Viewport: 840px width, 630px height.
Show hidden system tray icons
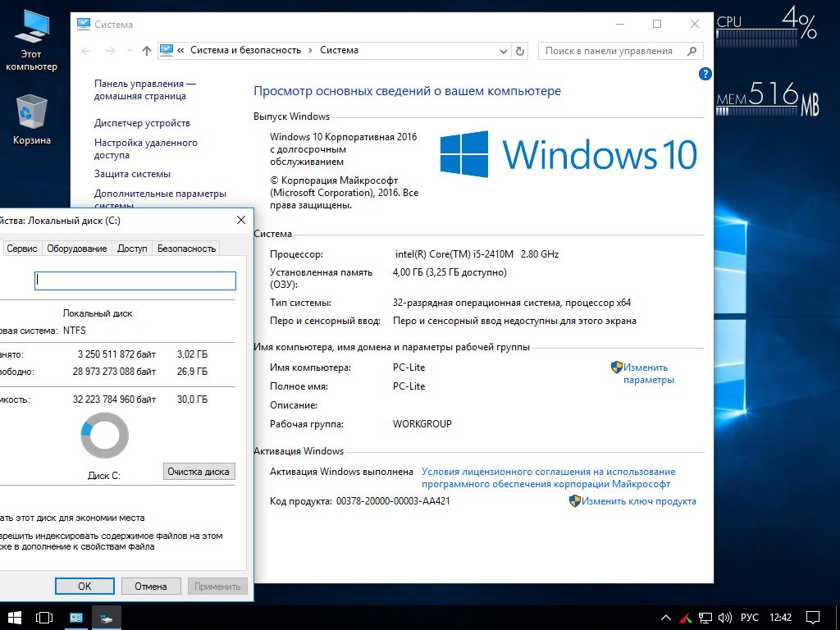point(666,617)
